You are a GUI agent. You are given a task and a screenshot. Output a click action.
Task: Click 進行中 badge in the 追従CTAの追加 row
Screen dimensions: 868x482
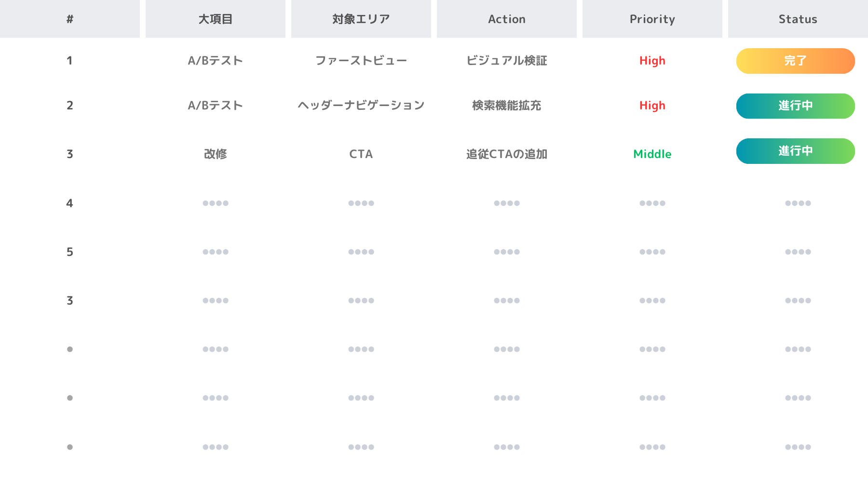tap(796, 151)
